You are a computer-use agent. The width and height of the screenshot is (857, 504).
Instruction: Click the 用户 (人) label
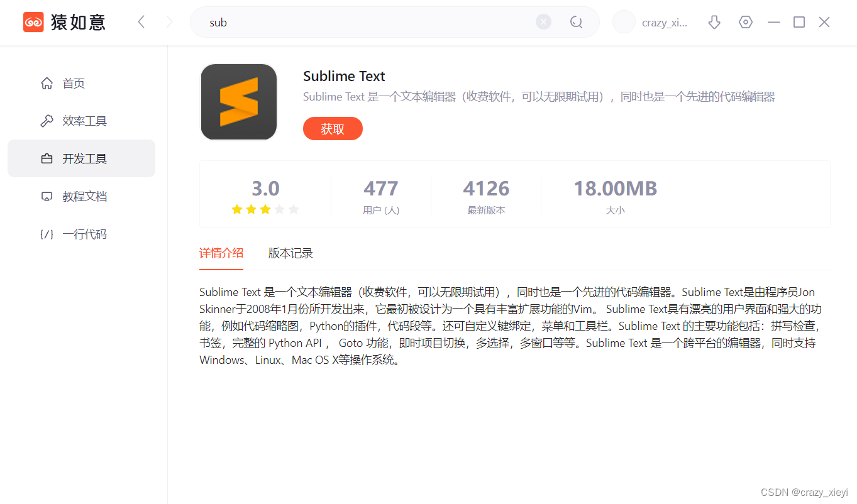(381, 211)
